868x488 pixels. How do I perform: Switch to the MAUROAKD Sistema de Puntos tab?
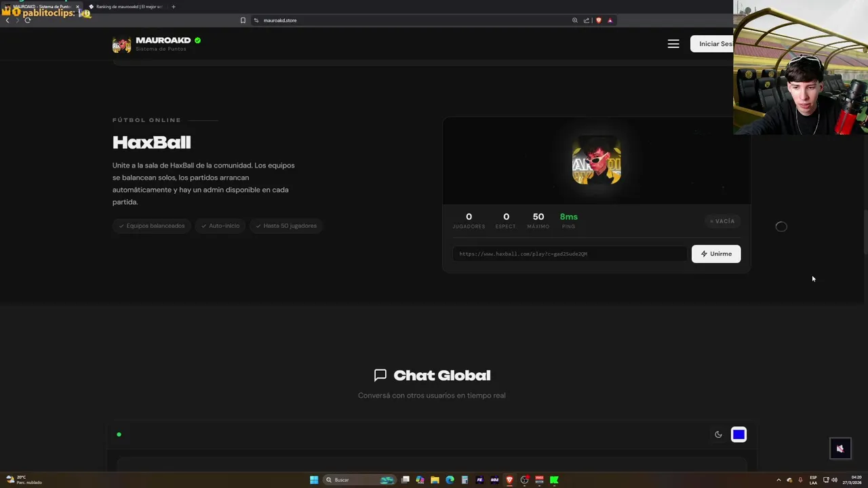pyautogui.click(x=41, y=7)
